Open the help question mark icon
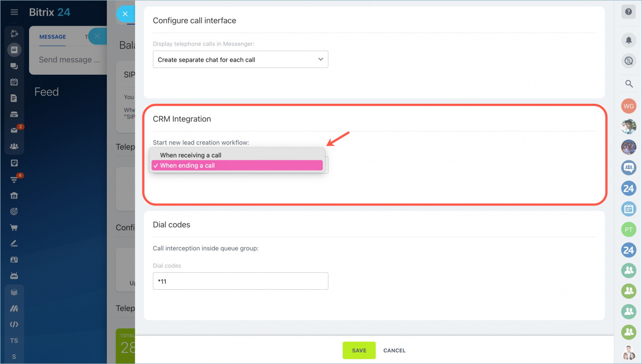This screenshot has height=364, width=642. pos(628,12)
